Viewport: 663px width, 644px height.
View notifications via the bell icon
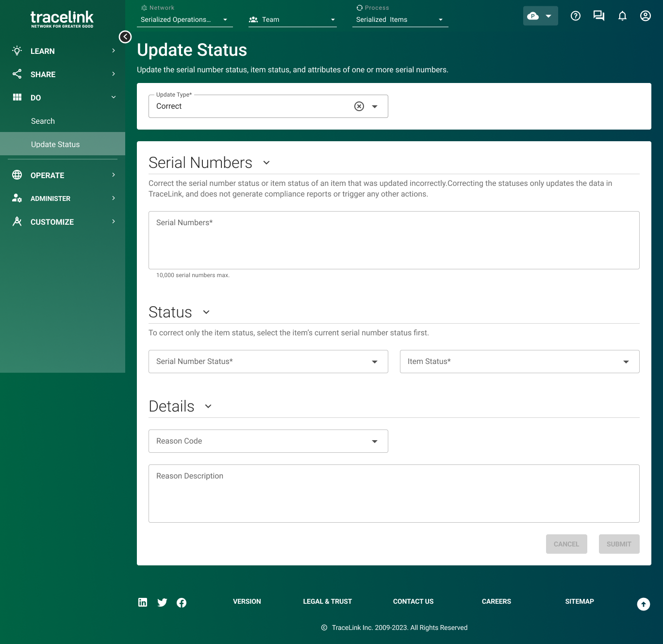pyautogui.click(x=622, y=16)
